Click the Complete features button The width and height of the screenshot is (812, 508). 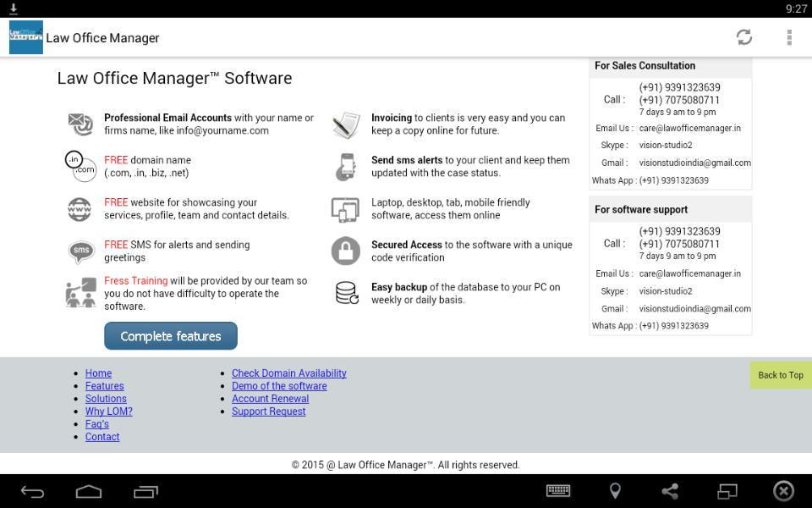[x=171, y=336]
